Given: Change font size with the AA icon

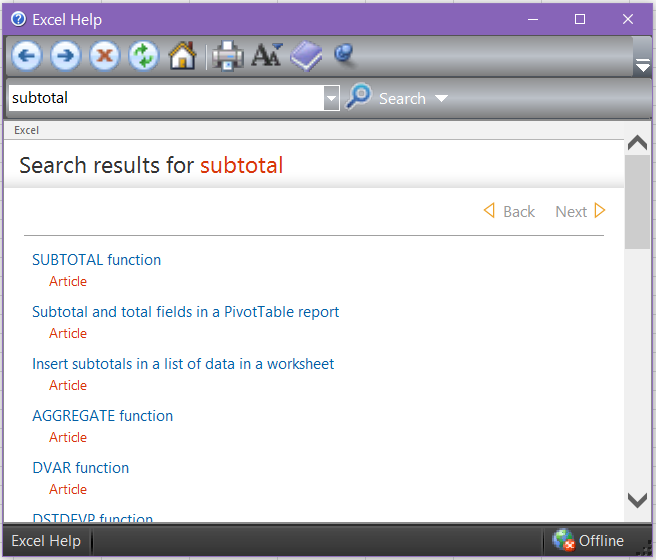Looking at the screenshot, I should click(x=267, y=55).
